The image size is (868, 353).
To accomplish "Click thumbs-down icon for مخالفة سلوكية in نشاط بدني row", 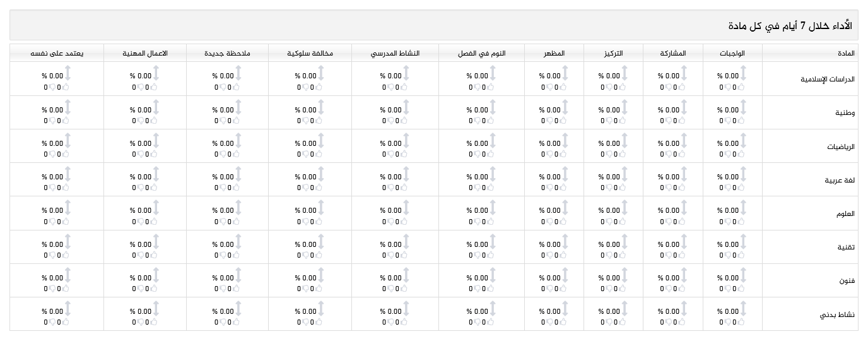I will (x=305, y=323).
